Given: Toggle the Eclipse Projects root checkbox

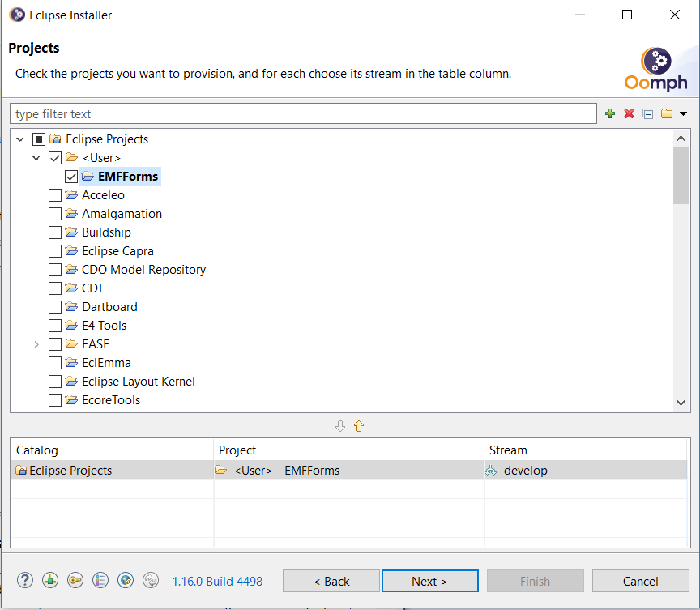Looking at the screenshot, I should coord(39,139).
